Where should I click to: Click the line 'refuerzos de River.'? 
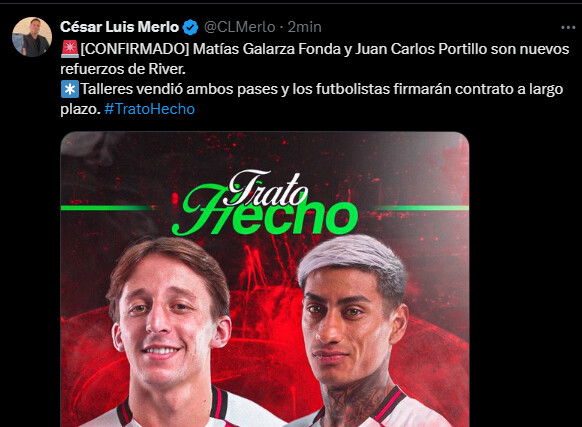click(123, 69)
